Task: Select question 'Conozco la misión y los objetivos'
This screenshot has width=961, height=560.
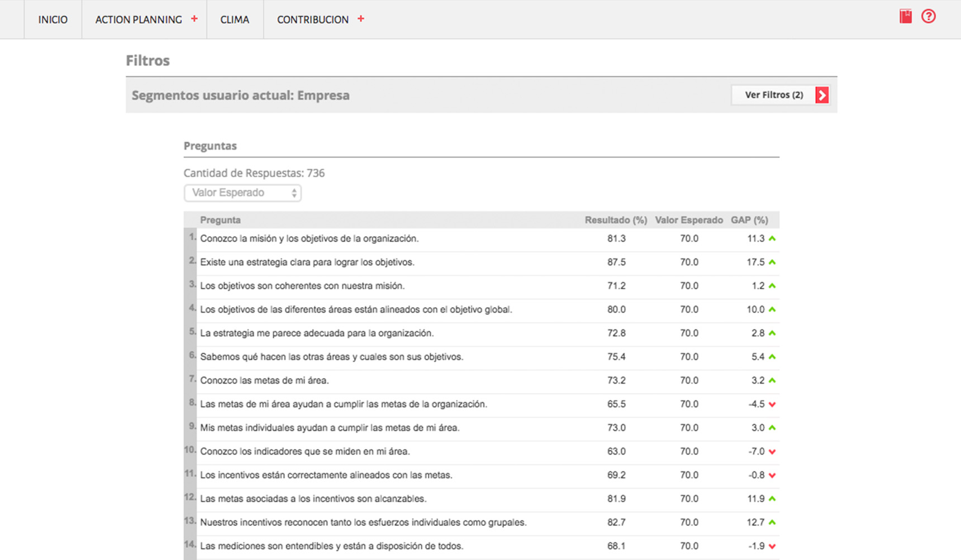Action: (310, 238)
